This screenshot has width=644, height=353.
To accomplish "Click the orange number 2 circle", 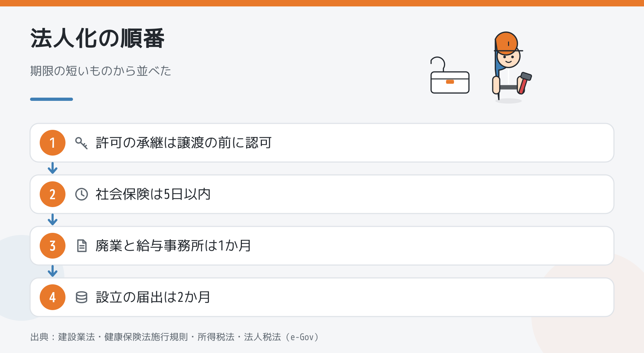I will pyautogui.click(x=53, y=194).
